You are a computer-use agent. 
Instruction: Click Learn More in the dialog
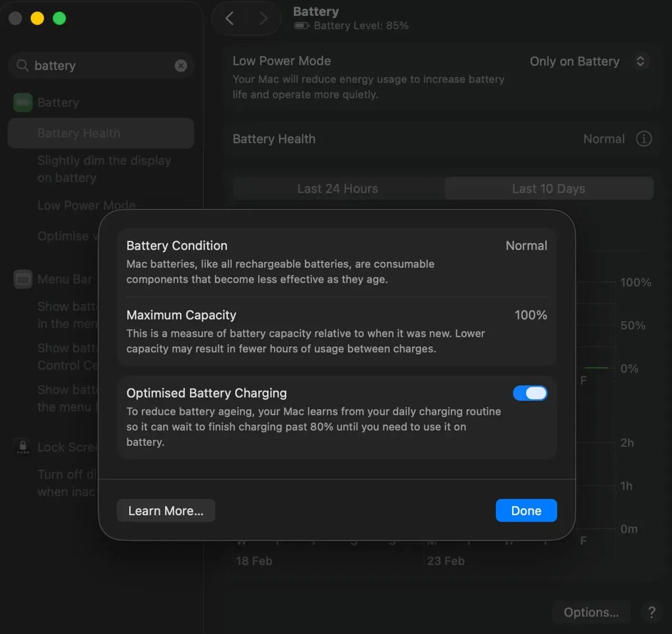[165, 510]
